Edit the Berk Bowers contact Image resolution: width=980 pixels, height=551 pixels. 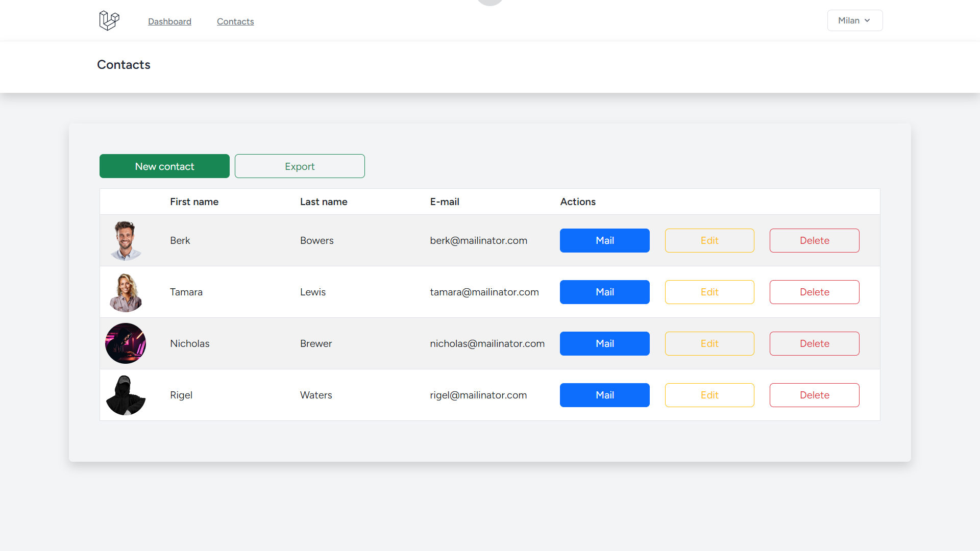point(709,241)
